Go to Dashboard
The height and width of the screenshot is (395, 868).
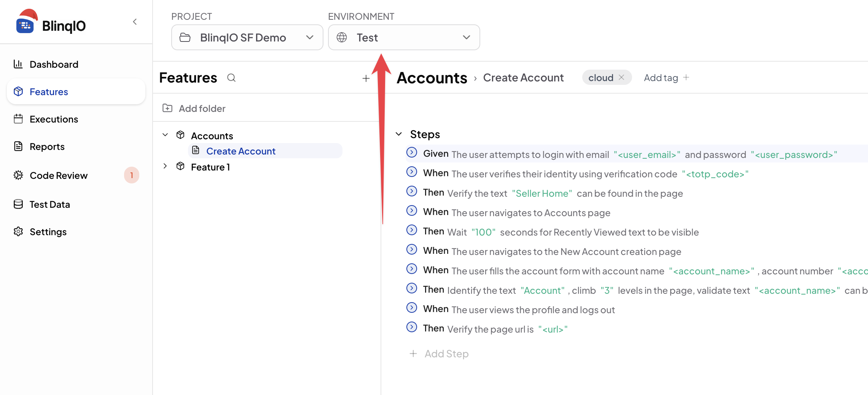[54, 64]
